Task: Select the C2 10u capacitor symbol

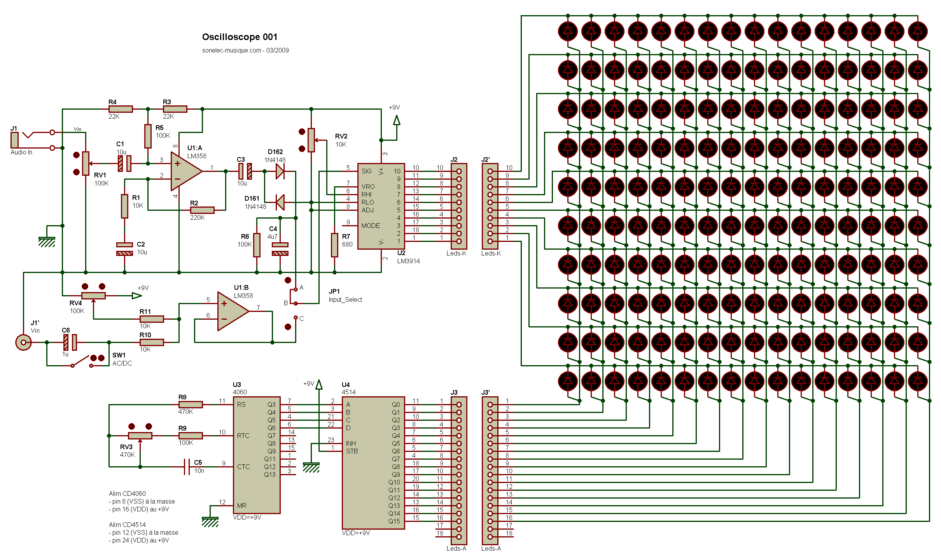Action: click(x=124, y=249)
